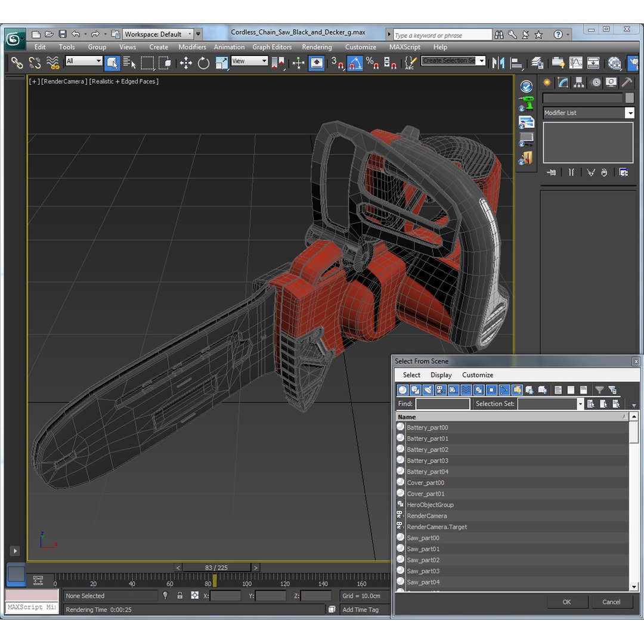
Task: Open Select by Name from toolbar
Action: point(129,63)
